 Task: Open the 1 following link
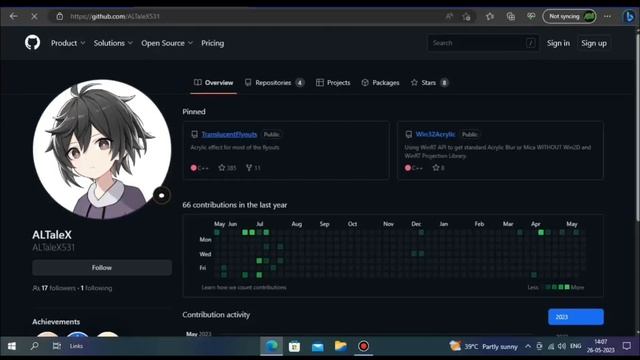pos(96,288)
